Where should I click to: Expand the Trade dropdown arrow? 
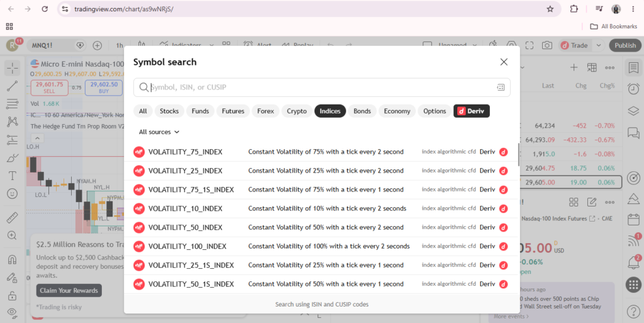point(599,45)
